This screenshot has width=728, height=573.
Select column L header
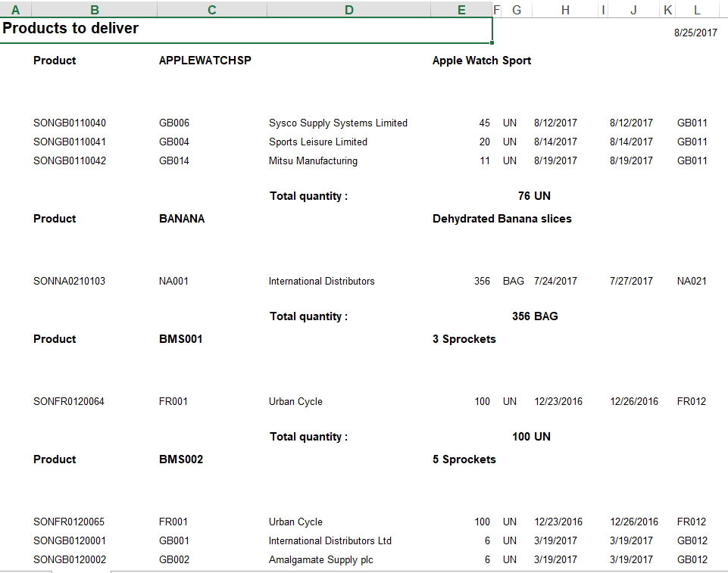coord(696,9)
